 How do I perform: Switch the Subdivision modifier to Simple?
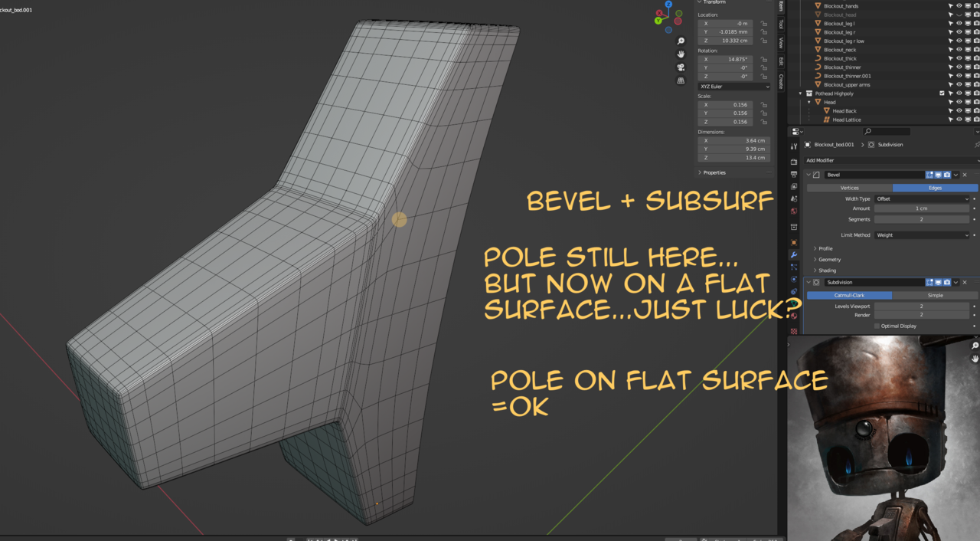(x=935, y=295)
